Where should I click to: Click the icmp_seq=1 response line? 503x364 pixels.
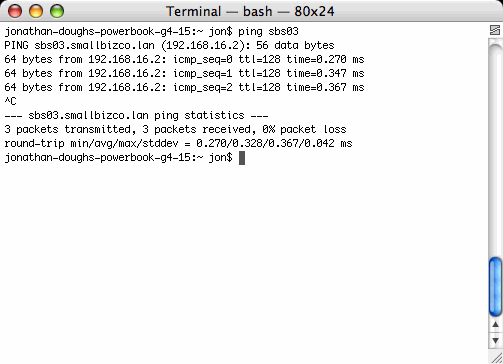click(x=184, y=73)
